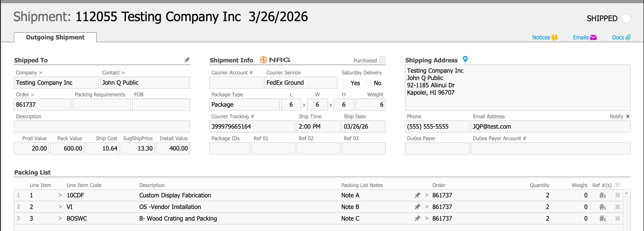Viewport: 644px width, 231px height.
Task: Open the Docs attachments link
Action: (621, 37)
